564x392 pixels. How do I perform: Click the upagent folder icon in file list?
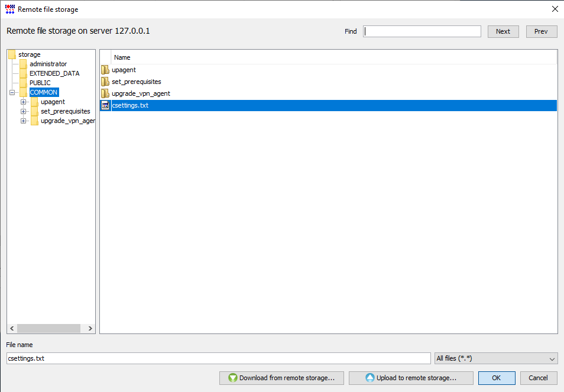(x=105, y=70)
